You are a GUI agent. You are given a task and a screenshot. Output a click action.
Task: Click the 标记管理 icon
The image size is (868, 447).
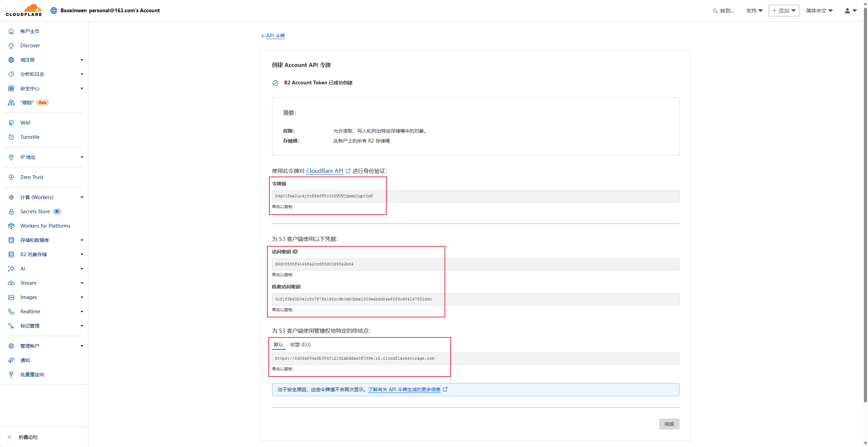click(x=11, y=326)
